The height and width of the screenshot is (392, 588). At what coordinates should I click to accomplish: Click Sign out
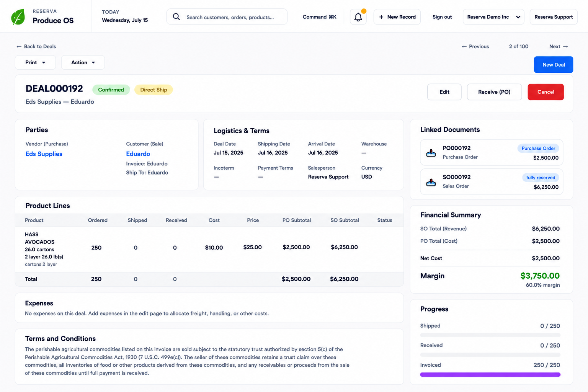[x=442, y=17]
